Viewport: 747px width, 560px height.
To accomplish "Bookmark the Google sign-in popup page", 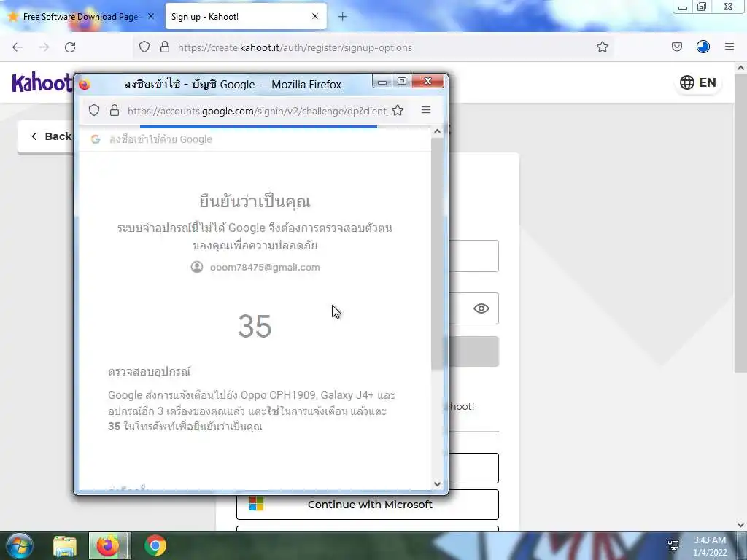I will (x=398, y=111).
